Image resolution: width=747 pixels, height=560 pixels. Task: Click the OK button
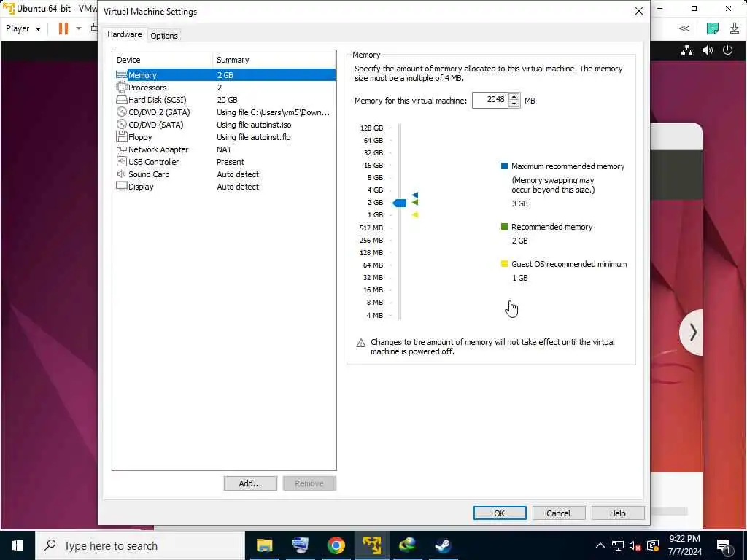(499, 513)
